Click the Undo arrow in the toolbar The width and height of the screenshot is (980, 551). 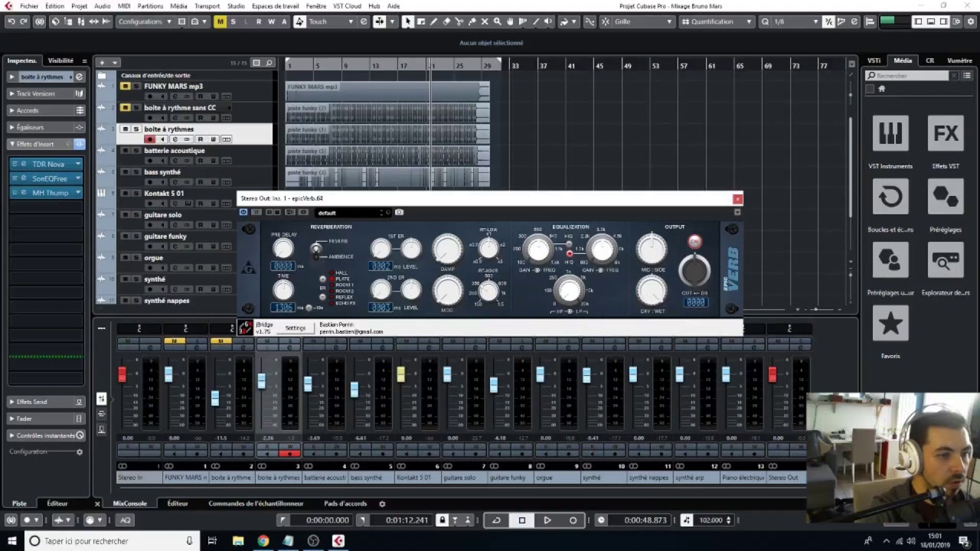click(11, 21)
